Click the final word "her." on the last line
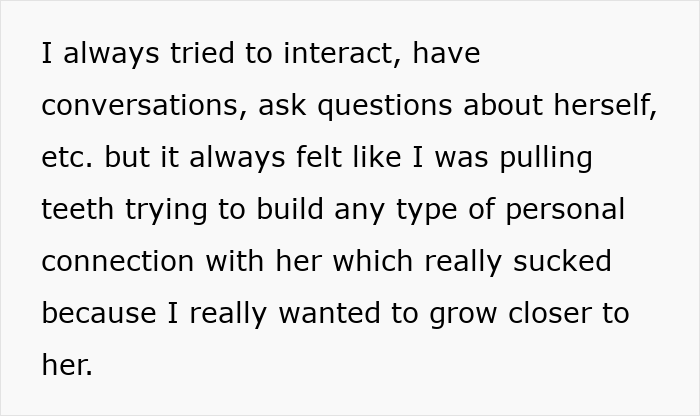 pyautogui.click(x=67, y=366)
